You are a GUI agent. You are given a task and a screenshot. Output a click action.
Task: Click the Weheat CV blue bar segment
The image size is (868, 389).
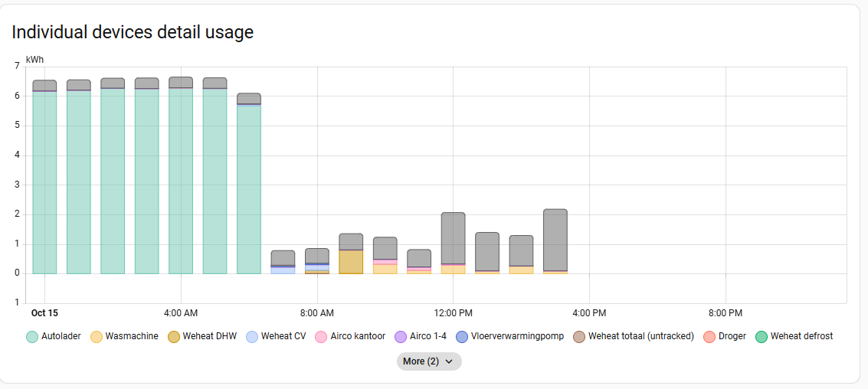[283, 270]
